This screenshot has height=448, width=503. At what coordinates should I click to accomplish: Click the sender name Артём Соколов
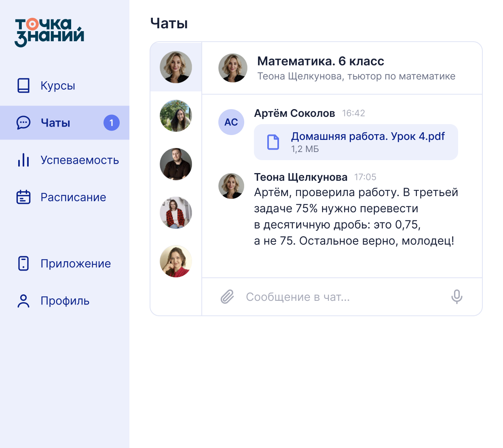point(294,113)
